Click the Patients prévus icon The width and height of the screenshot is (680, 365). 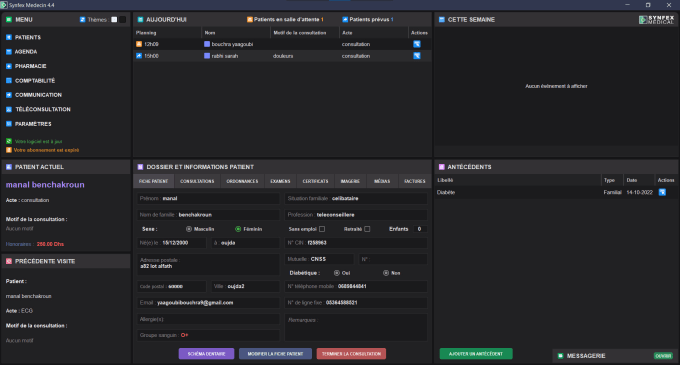pos(345,20)
